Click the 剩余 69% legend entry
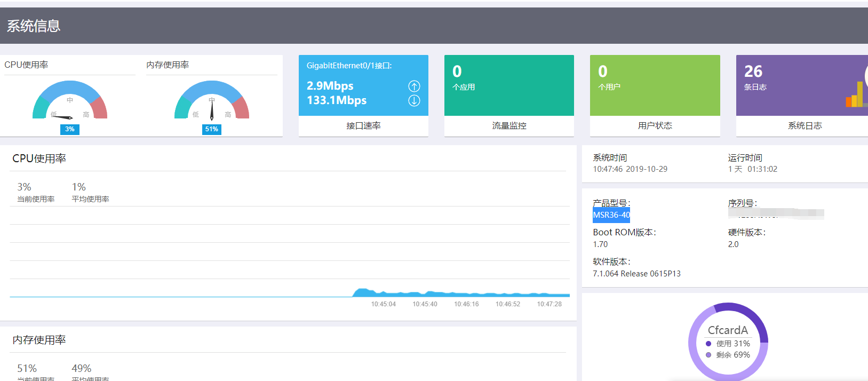 [728, 355]
